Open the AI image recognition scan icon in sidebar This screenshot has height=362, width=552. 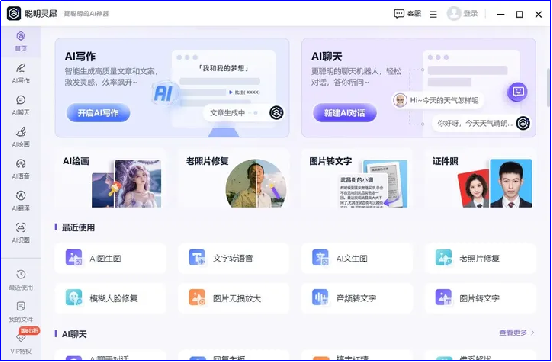[x=20, y=227]
